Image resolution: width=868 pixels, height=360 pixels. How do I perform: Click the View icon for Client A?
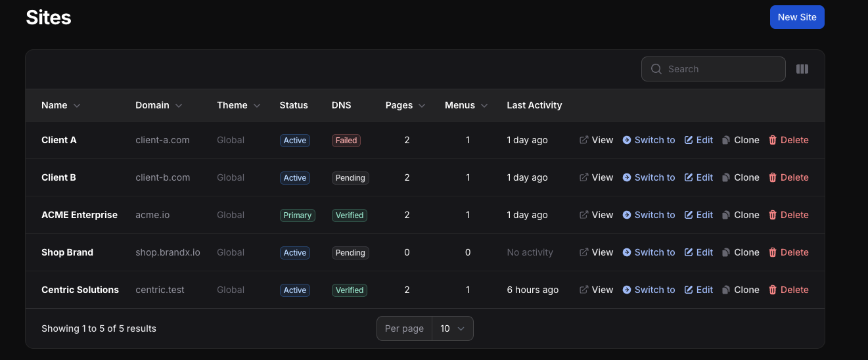pos(583,140)
